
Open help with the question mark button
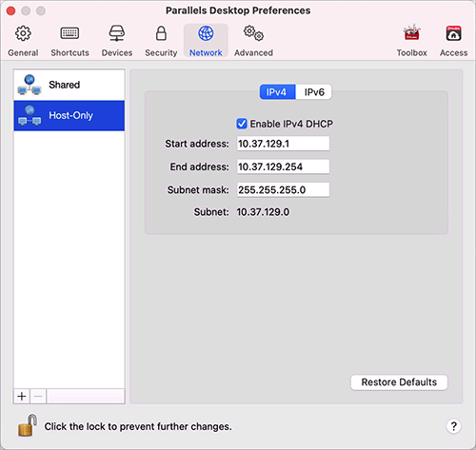(x=454, y=426)
